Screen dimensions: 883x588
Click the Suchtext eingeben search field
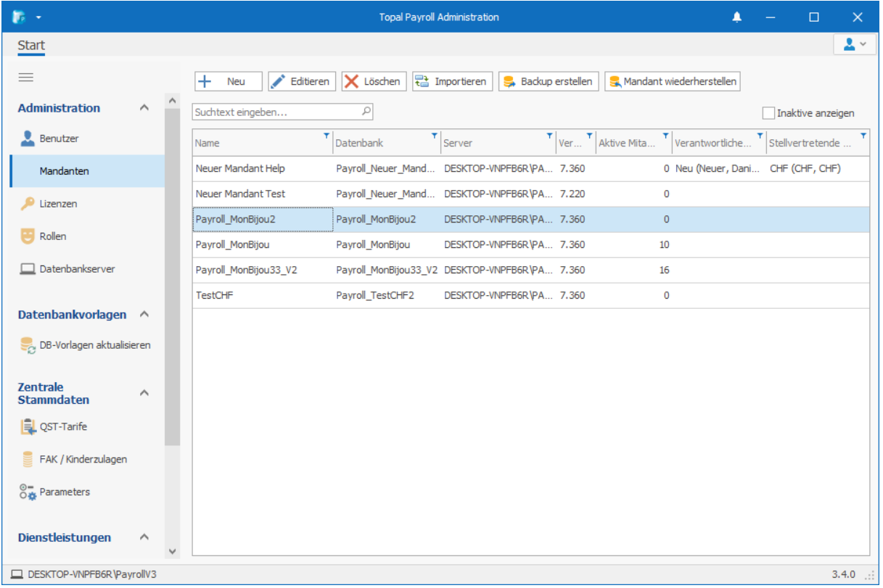[x=276, y=112]
